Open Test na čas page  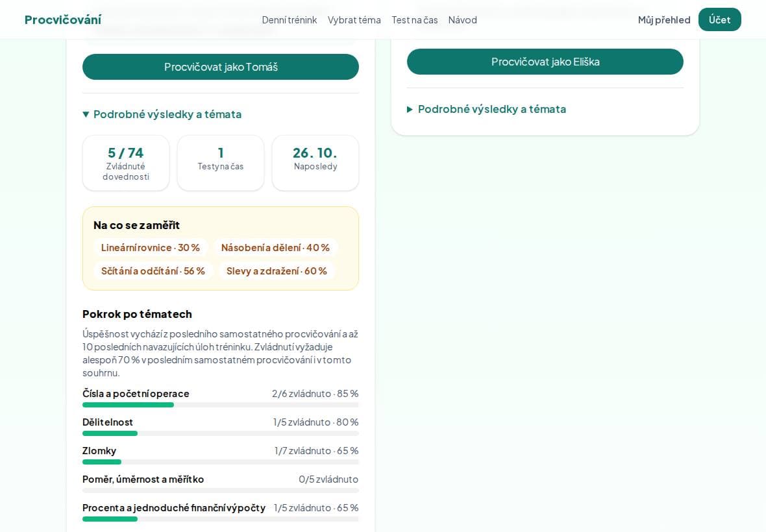pos(414,20)
